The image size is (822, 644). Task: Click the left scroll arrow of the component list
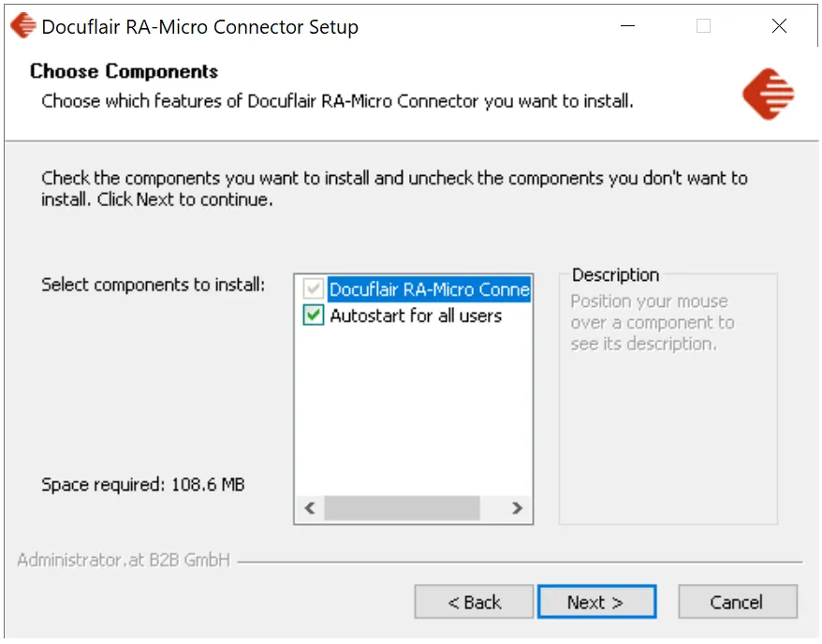[x=310, y=508]
